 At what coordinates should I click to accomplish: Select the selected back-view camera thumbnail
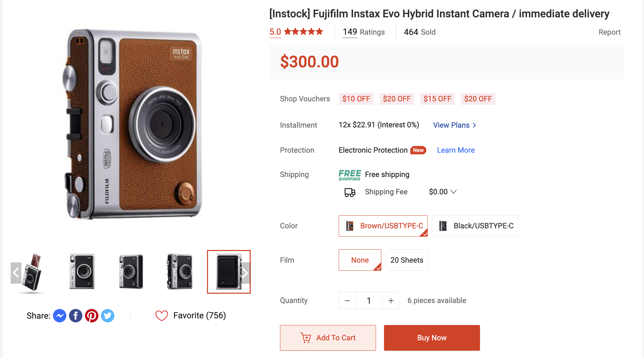coord(228,272)
